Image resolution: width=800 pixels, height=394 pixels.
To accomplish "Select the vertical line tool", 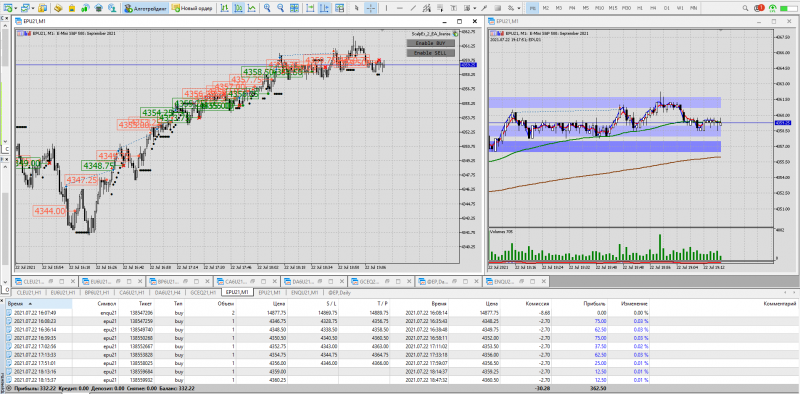I will point(386,8).
